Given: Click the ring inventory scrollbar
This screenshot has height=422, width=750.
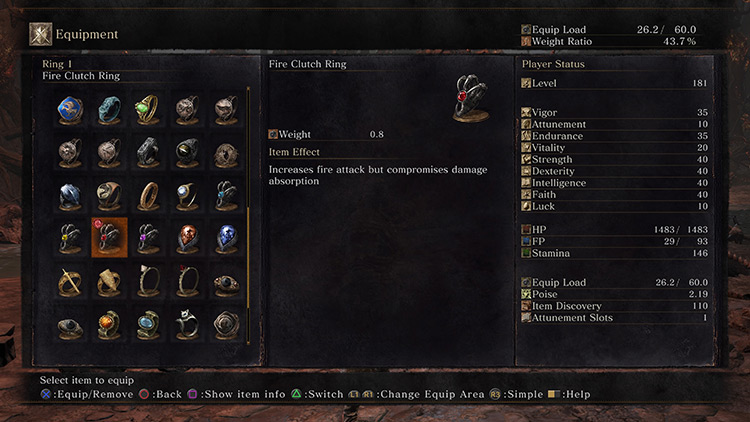Looking at the screenshot, I should pyautogui.click(x=248, y=215).
